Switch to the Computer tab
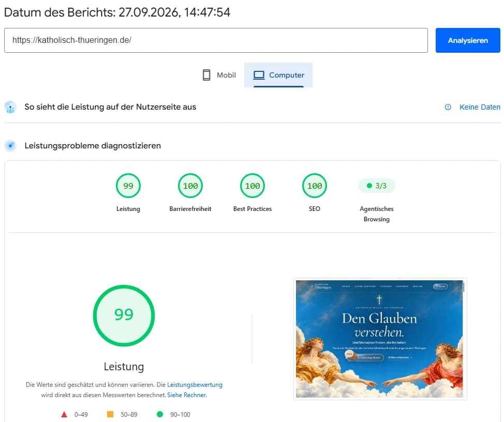This screenshot has height=422, width=504. (x=278, y=75)
